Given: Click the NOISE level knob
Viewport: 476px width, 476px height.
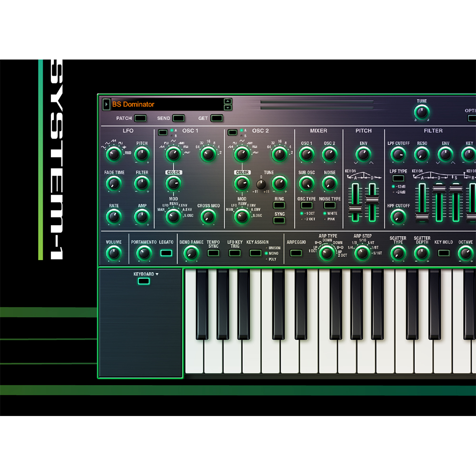Looking at the screenshot, I should click(x=330, y=184).
